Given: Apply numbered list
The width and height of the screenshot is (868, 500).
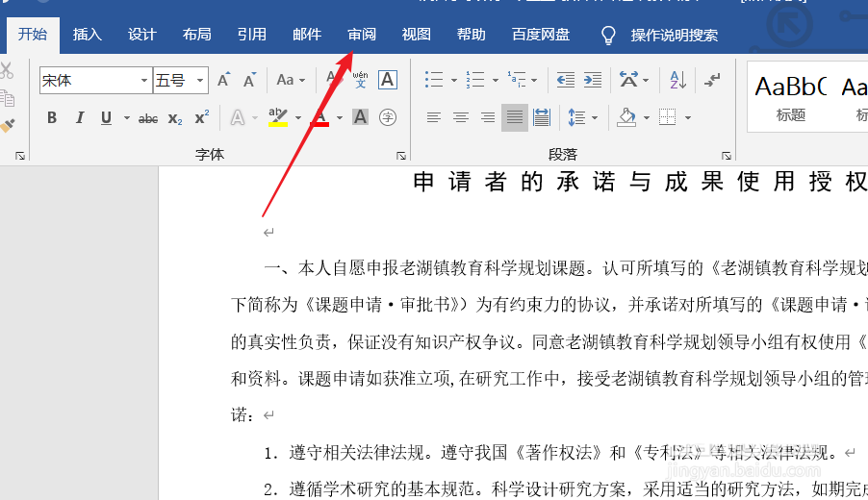Looking at the screenshot, I should click(475, 80).
